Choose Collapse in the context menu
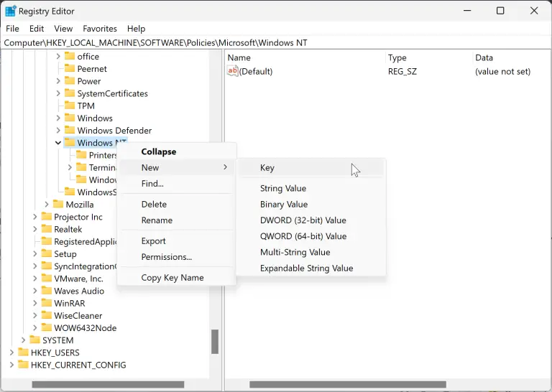This screenshot has height=392, width=552. click(177, 151)
